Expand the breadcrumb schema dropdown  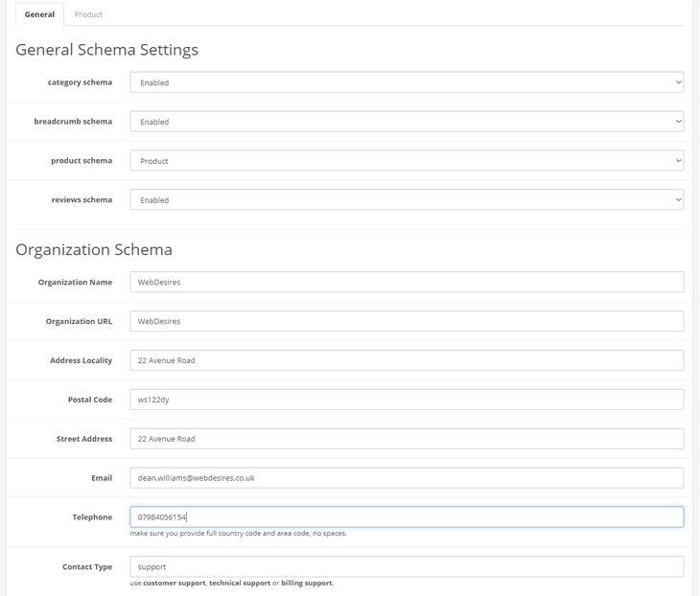click(407, 122)
